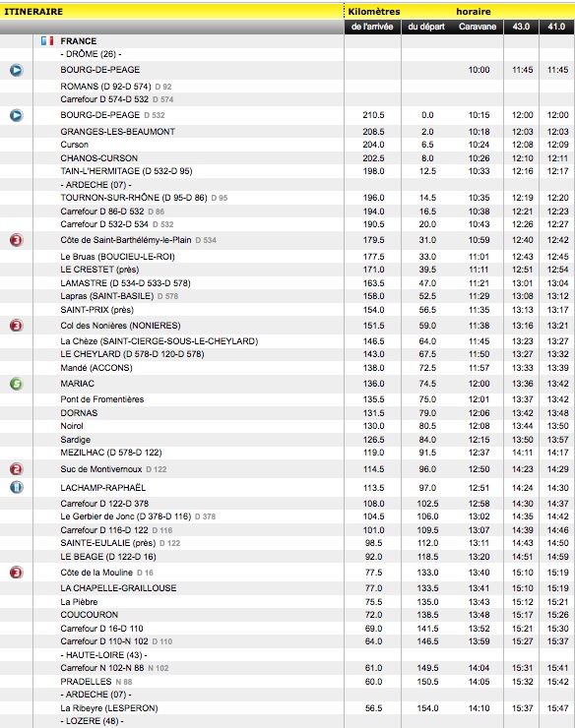Click the blue start icon beside first BOURG-DE-PEAGE
Image resolution: width=575 pixels, height=728 pixels.
[17, 70]
